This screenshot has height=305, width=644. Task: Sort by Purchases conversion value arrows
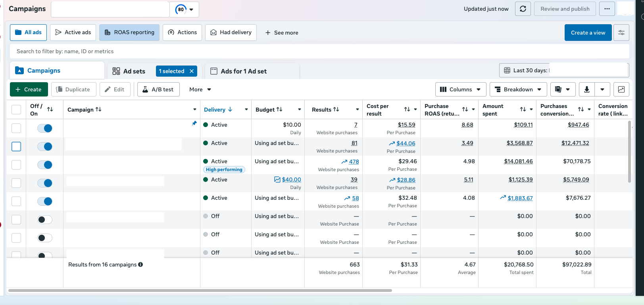[x=581, y=109]
